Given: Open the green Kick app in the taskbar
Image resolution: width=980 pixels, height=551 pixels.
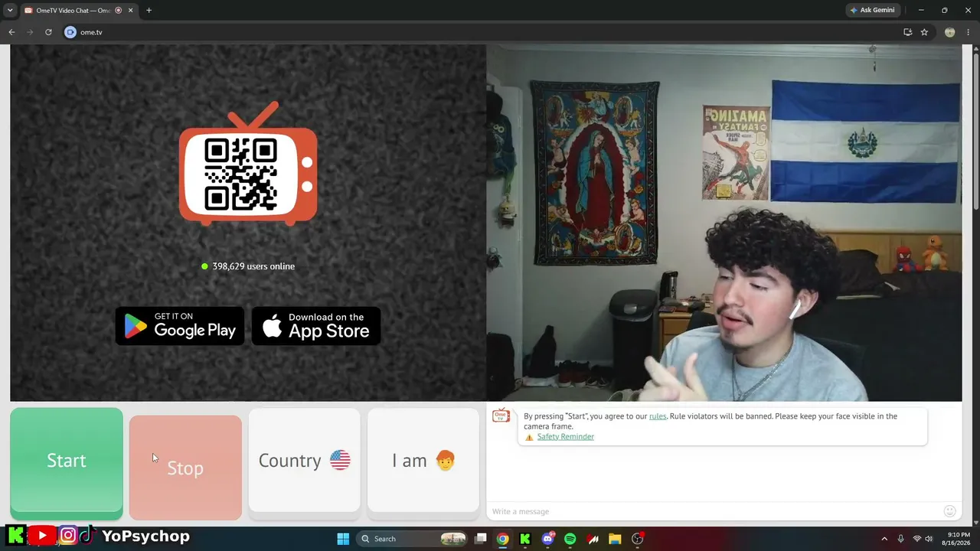Looking at the screenshot, I should (524, 539).
